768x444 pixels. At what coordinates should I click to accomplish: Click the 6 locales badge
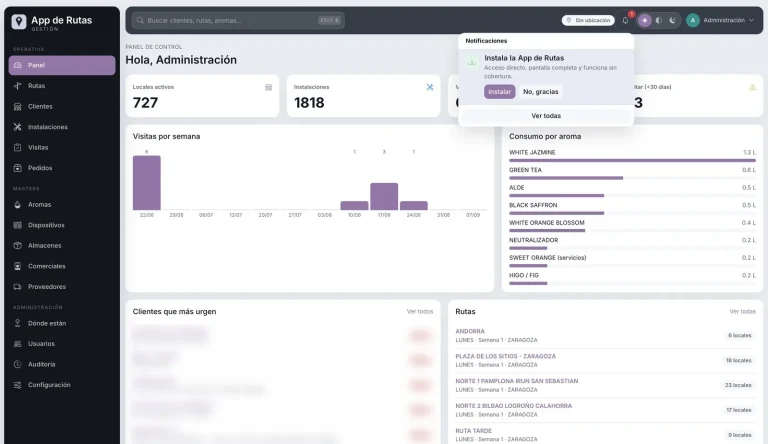[x=740, y=336]
